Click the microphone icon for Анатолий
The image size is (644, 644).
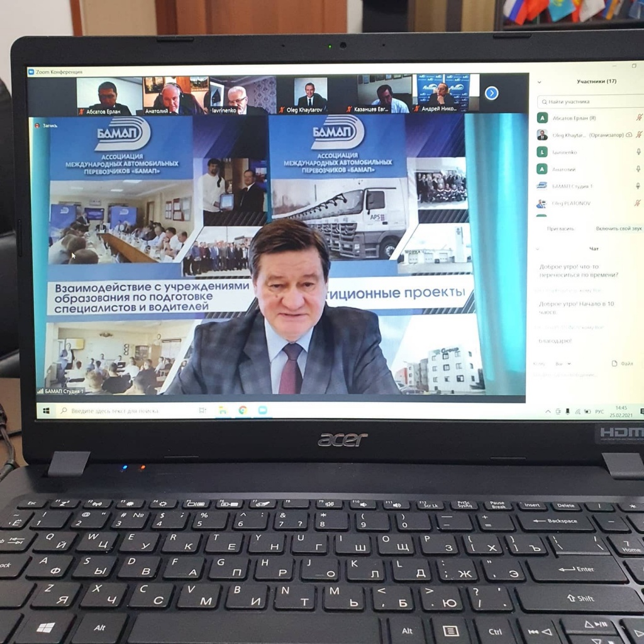coord(638,169)
